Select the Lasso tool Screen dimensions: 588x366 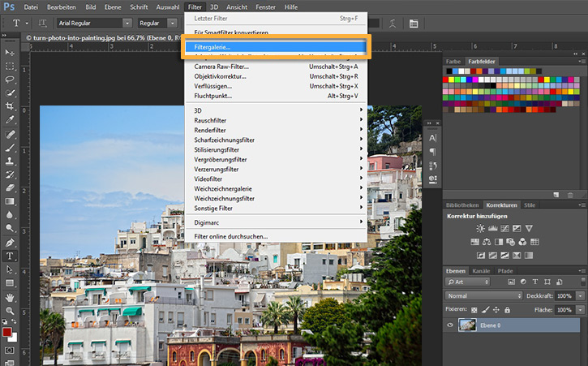point(10,80)
